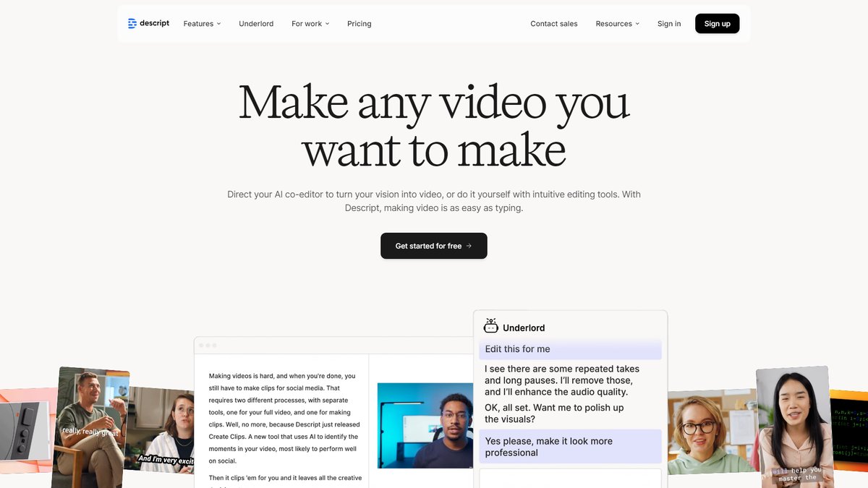Click the 'And I'm very excited' video clip
Screen dimensions: 868x488
click(x=159, y=429)
